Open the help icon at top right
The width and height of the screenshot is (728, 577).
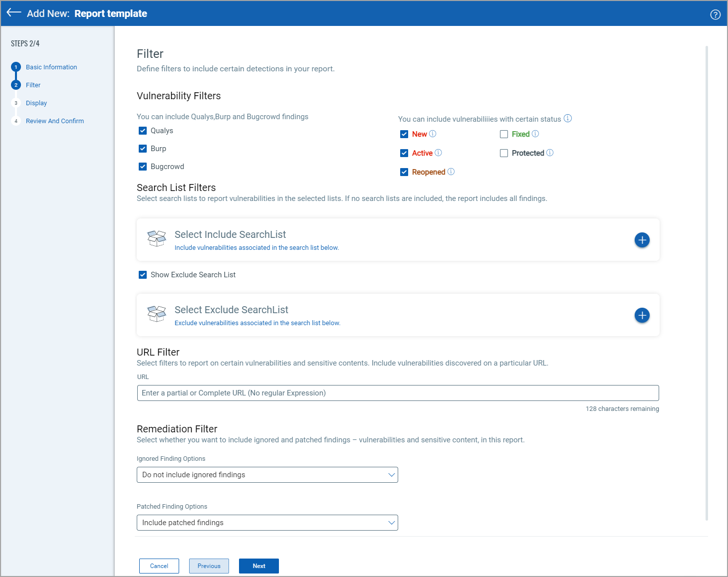click(716, 14)
